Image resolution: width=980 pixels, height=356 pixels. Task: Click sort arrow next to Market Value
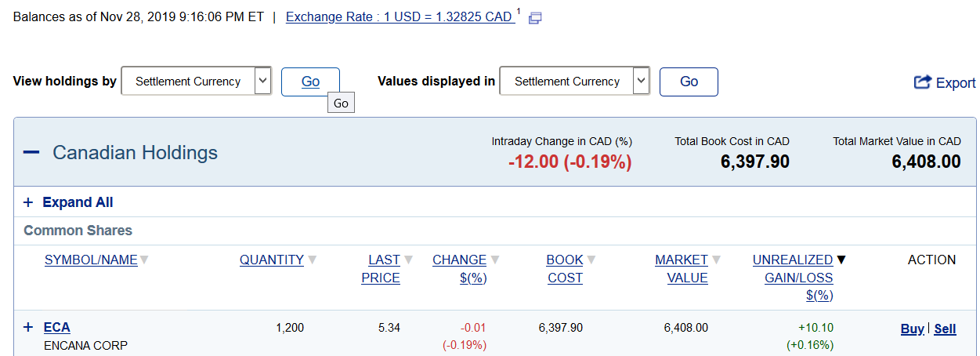coord(716,260)
